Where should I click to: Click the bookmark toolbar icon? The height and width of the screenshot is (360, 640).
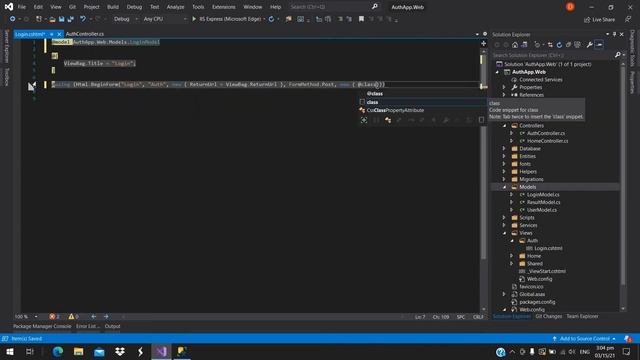pos(361,19)
